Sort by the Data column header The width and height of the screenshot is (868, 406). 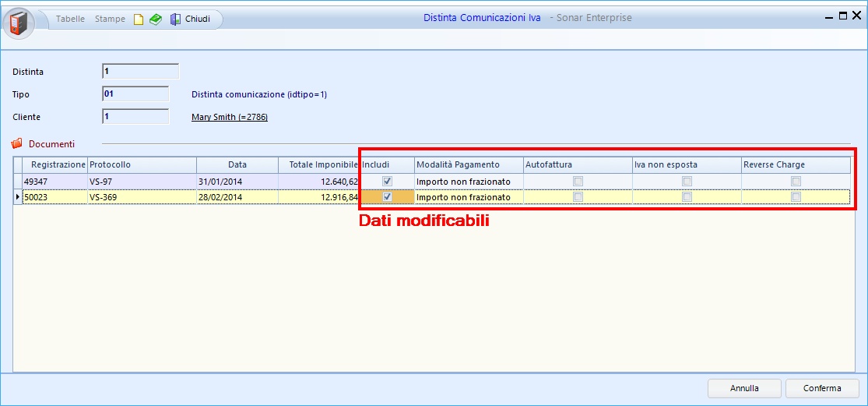tap(237, 165)
